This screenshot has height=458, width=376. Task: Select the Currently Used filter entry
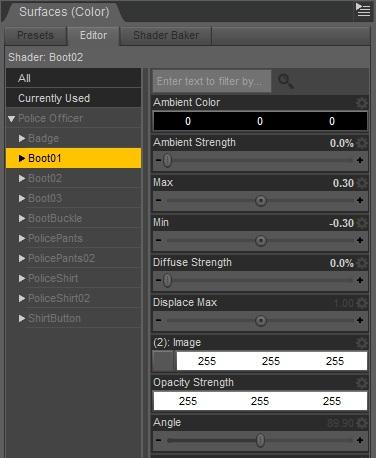tap(74, 98)
